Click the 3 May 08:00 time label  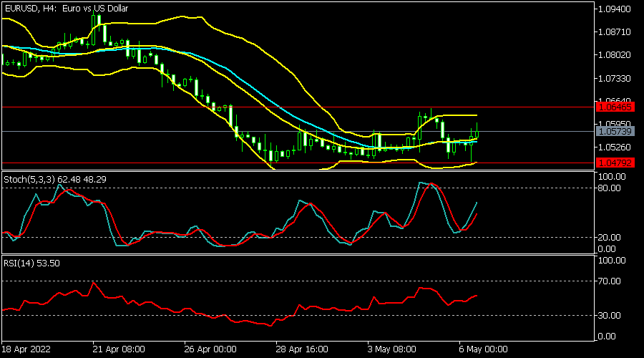point(392,349)
